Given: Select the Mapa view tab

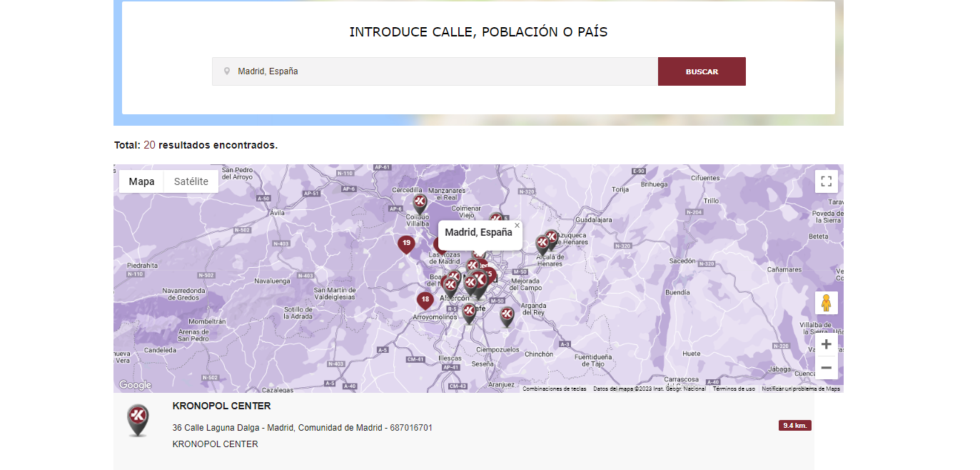Looking at the screenshot, I should pyautogui.click(x=141, y=181).
